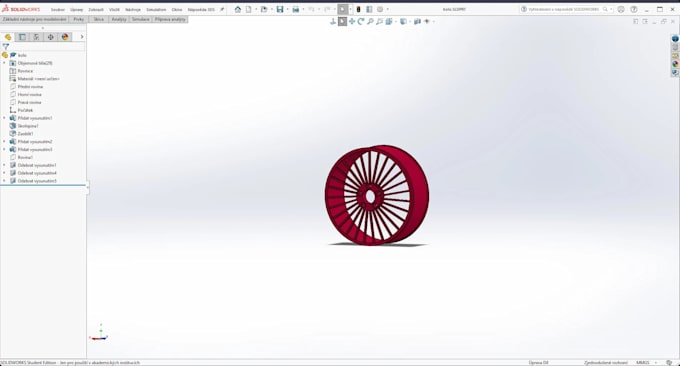Viewport: 680px width, 366px height.
Task: Click the Rebuild traffic light icon
Action: coord(358,9)
